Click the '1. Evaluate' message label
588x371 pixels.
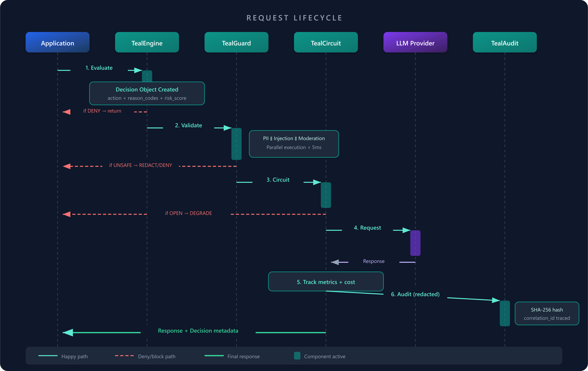tap(99, 68)
